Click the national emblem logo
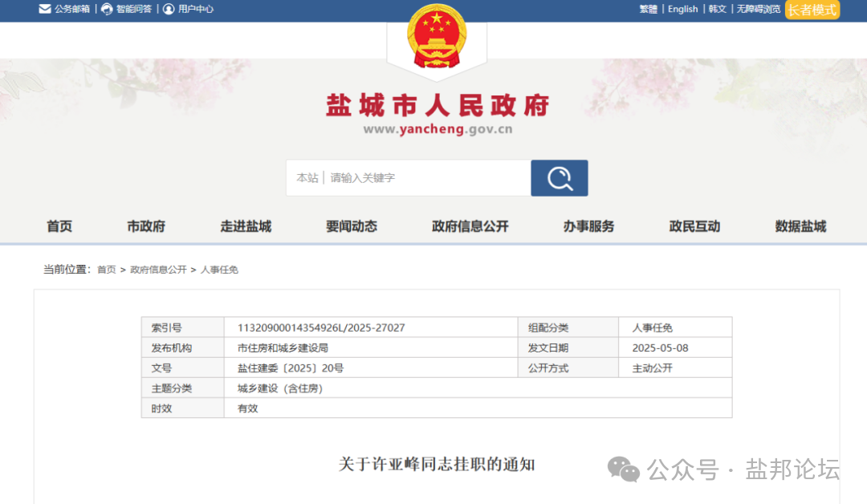The height and width of the screenshot is (504, 867). [x=437, y=36]
